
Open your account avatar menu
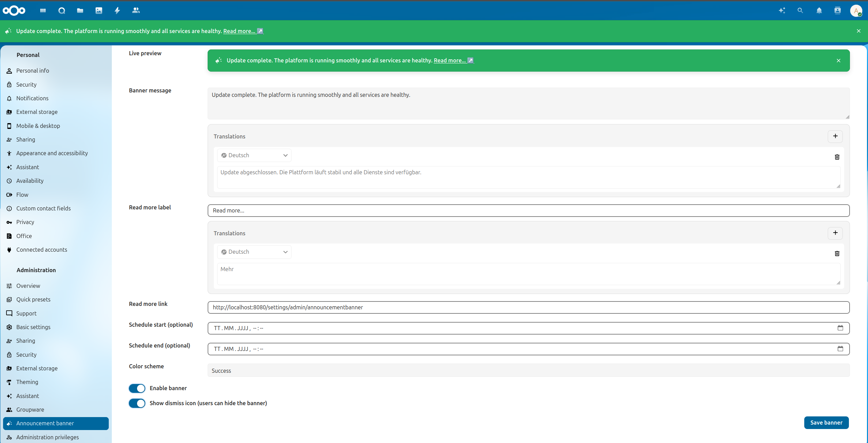coord(856,11)
